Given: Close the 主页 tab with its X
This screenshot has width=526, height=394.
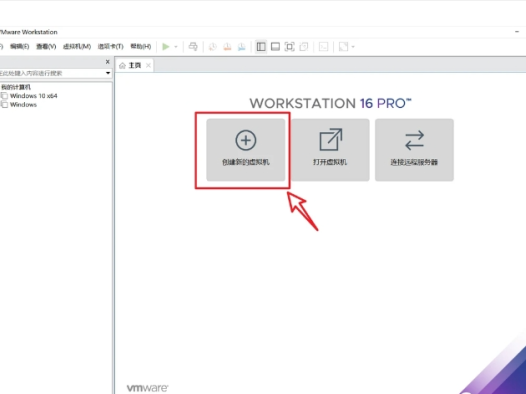Looking at the screenshot, I should click(148, 65).
